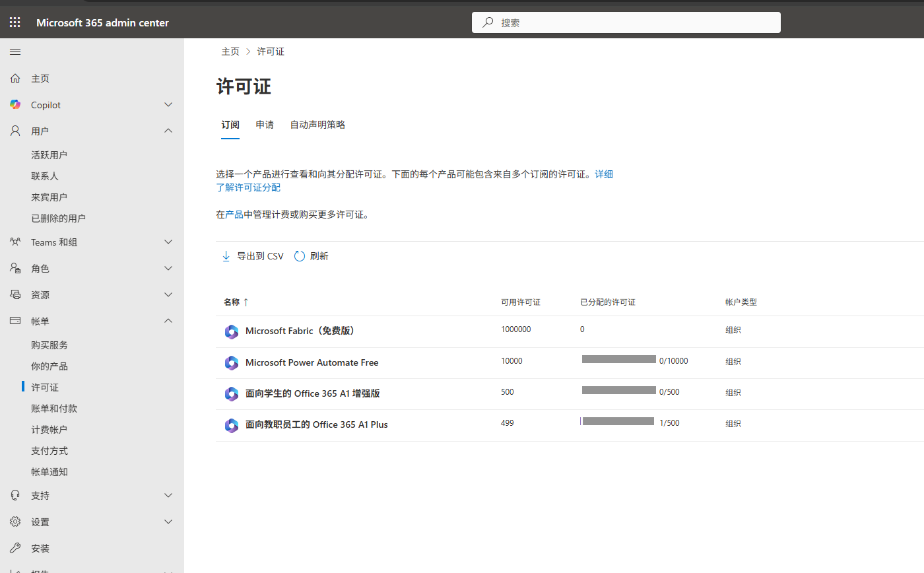Viewport: 924px width, 573px height.
Task: Select the 订阅 tab
Action: pyautogui.click(x=230, y=125)
